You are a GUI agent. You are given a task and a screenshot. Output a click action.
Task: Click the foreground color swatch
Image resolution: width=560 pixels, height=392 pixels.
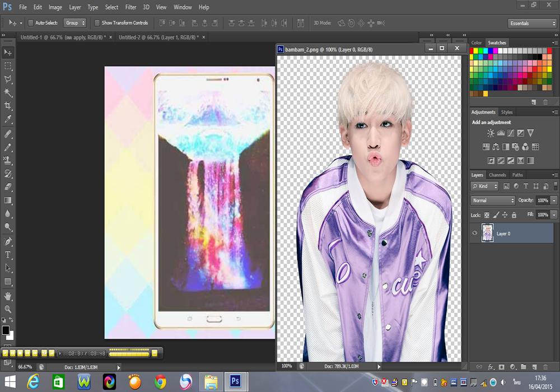[x=6, y=330]
